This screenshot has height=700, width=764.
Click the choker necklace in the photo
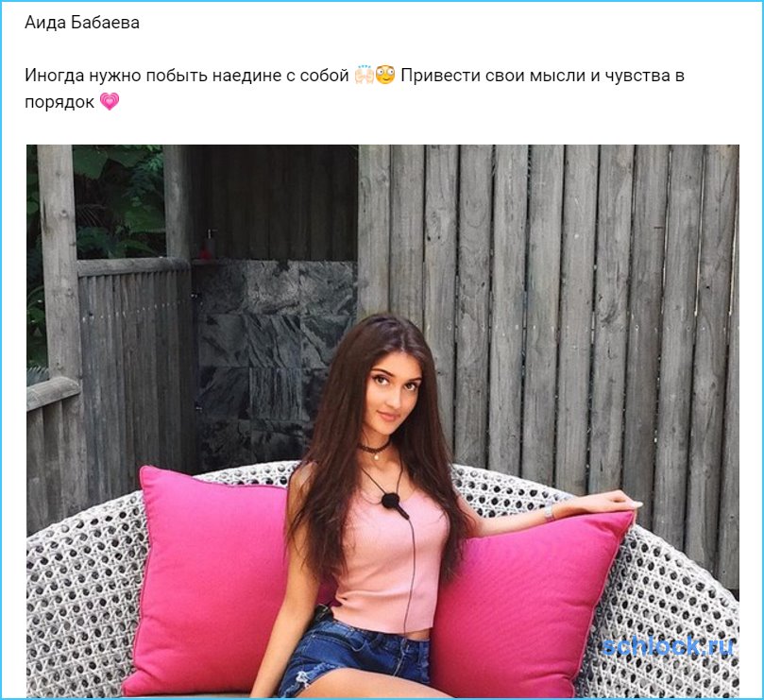click(374, 449)
